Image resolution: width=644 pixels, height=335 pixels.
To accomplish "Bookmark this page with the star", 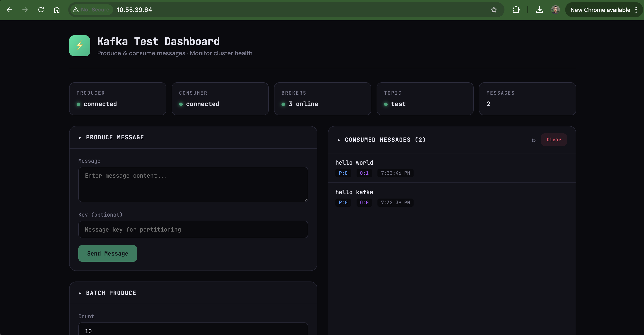I will click(493, 10).
